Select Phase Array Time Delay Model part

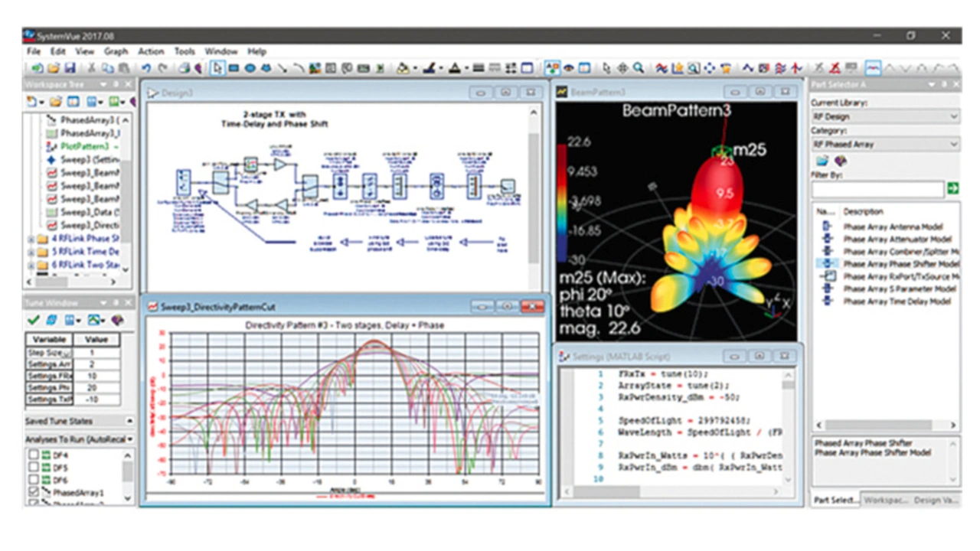[897, 302]
